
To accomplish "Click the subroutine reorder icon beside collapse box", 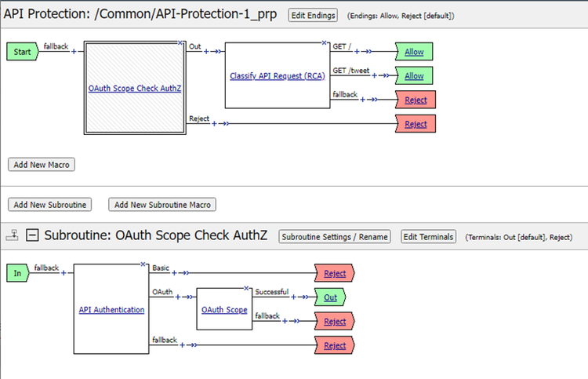I will coord(12,236).
